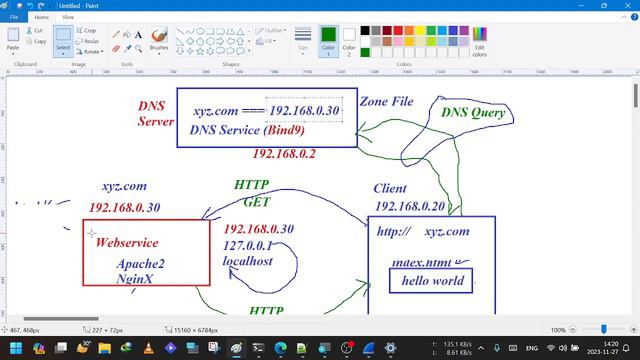Click Undo in quick access toolbar
Viewport: 640px width, 360px height.
30,6
